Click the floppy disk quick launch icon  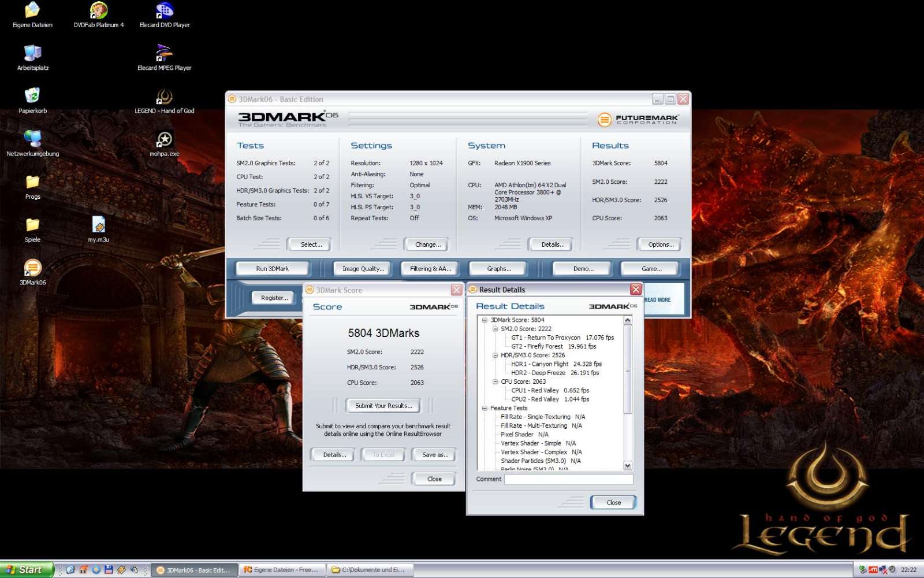point(109,569)
